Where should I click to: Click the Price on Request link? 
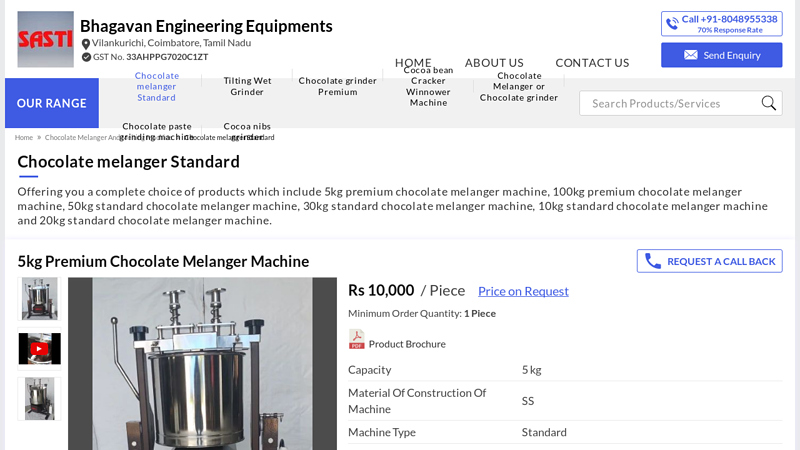(523, 291)
